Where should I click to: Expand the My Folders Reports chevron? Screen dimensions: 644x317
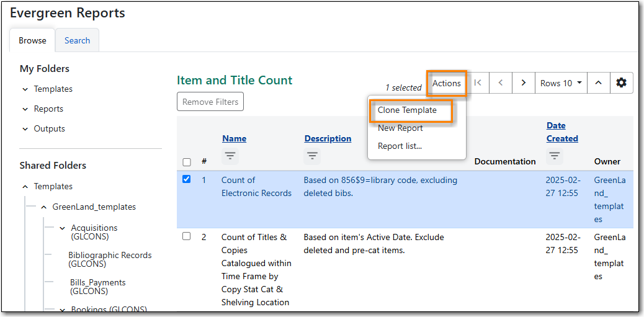25,109
